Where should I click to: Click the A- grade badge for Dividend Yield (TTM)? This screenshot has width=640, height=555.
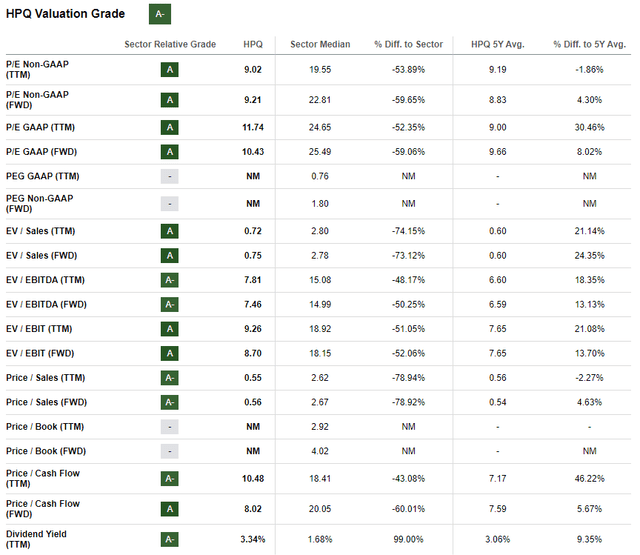pos(170,539)
